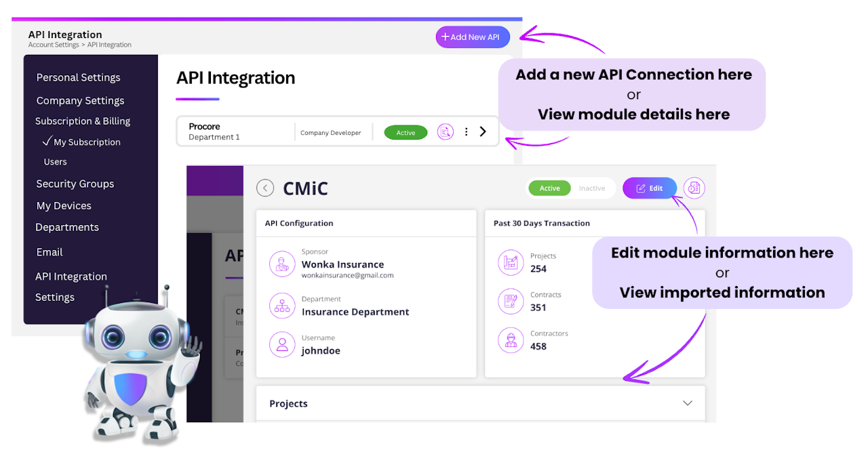Expand Subscription & Billing in the sidebar

point(83,121)
